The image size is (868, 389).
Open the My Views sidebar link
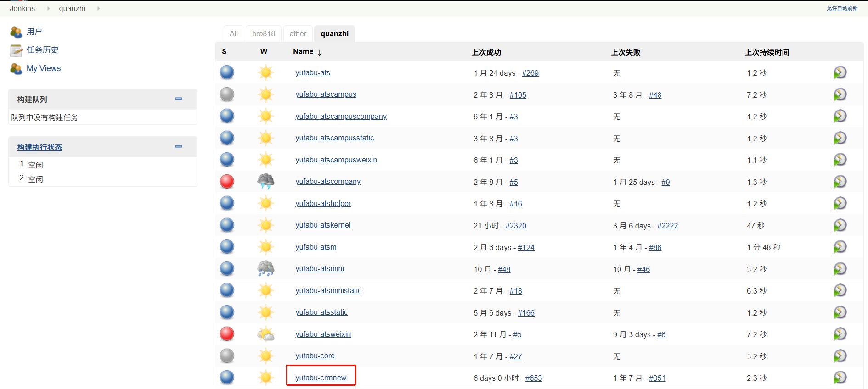point(44,68)
